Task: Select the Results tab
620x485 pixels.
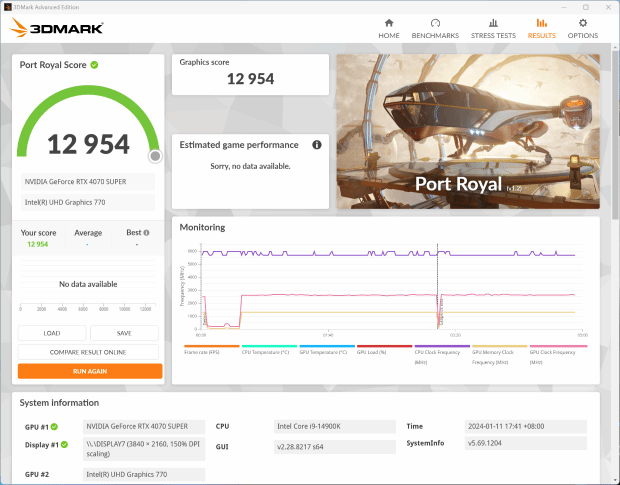Action: click(x=541, y=29)
